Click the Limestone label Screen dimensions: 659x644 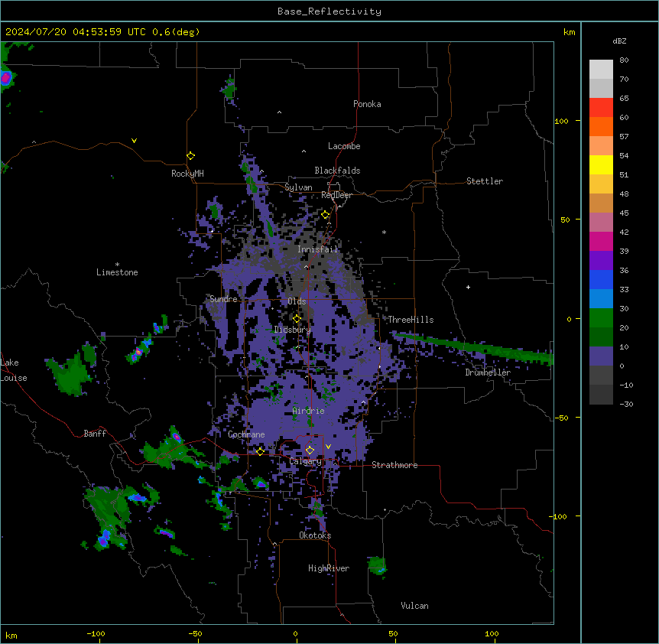tap(117, 272)
